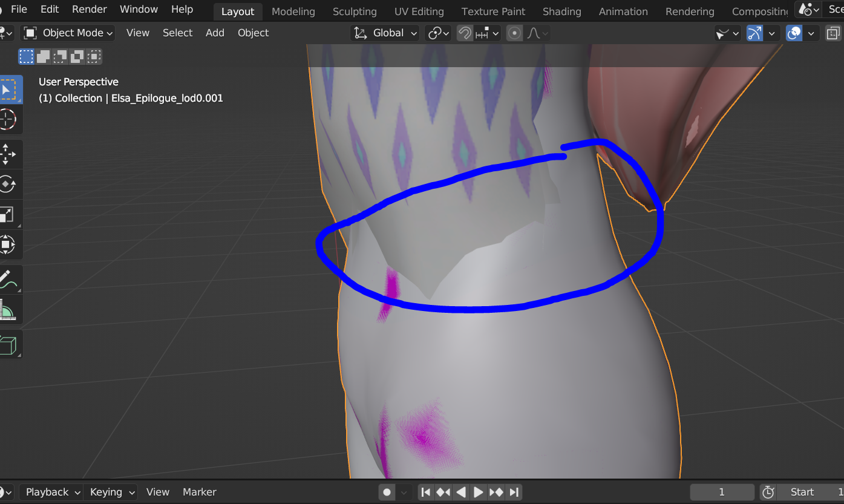Toggle auto keying record button
Image resolution: width=844 pixels, height=504 pixels.
tap(387, 492)
